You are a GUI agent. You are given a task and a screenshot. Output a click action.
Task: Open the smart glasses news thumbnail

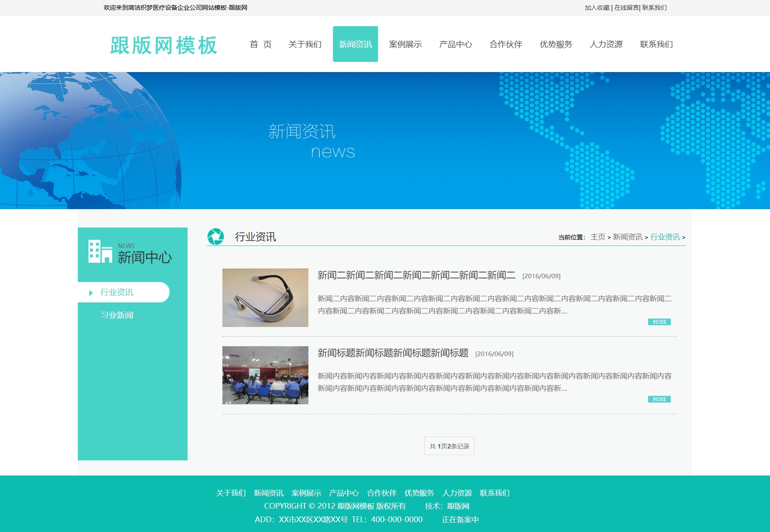(265, 298)
